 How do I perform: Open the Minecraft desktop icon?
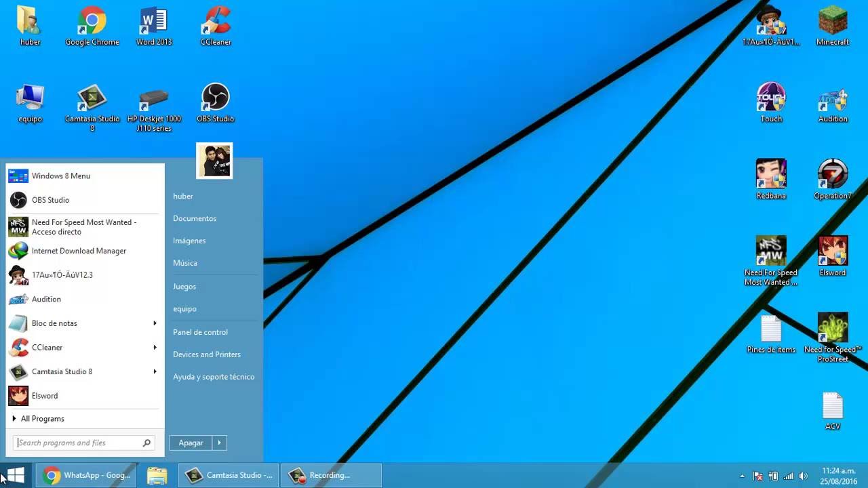pyautogui.click(x=833, y=26)
